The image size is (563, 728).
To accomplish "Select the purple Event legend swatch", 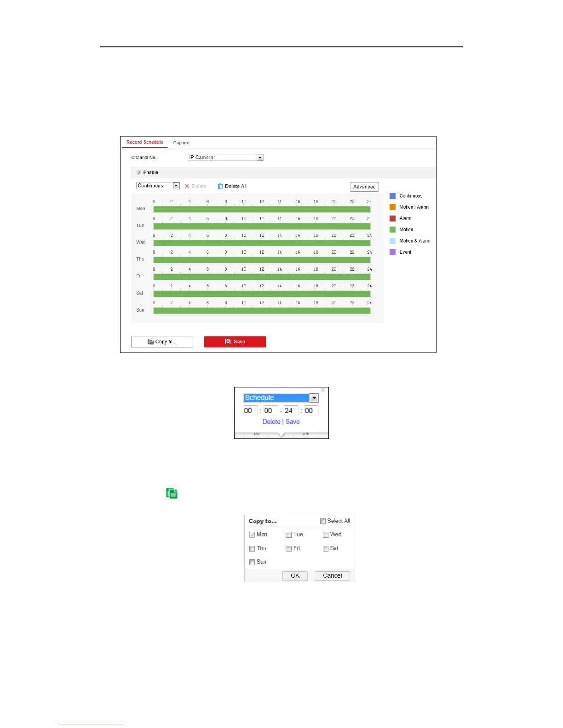I will 393,252.
